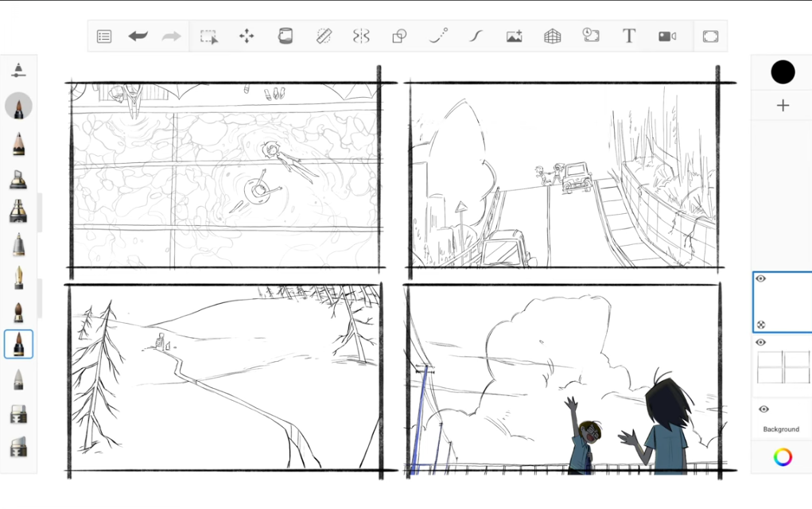Choose the brown paintbrush
Image resolution: width=812 pixels, height=509 pixels.
[18, 312]
